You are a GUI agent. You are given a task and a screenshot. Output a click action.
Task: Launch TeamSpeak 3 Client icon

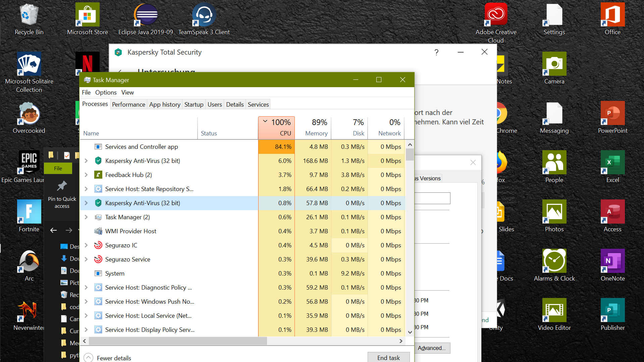pyautogui.click(x=204, y=15)
